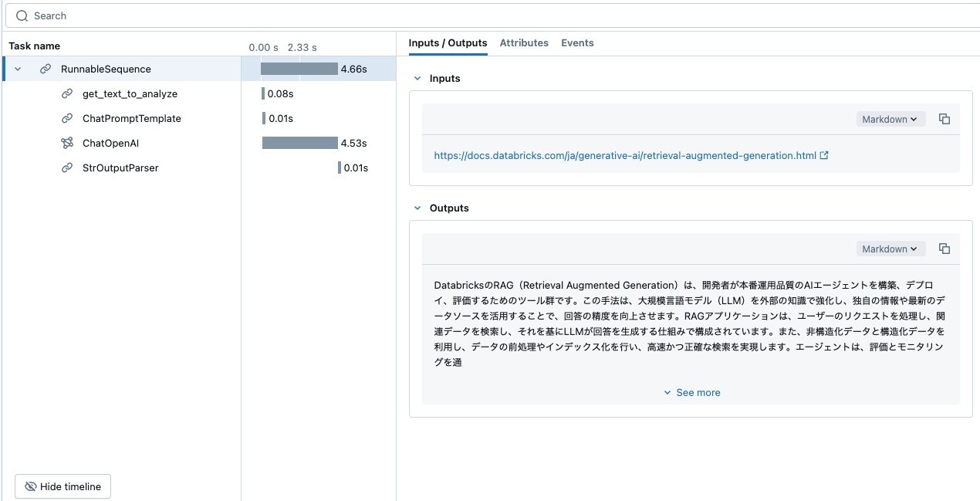Collapse the Inputs section
Image resolution: width=980 pixels, height=501 pixels.
click(417, 78)
